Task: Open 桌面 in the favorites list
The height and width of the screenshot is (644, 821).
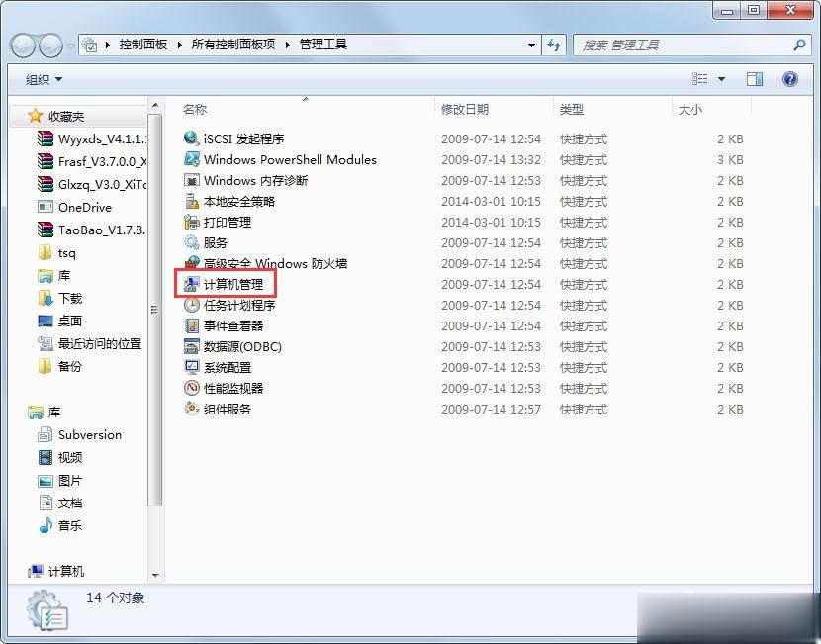Action: coord(60,321)
